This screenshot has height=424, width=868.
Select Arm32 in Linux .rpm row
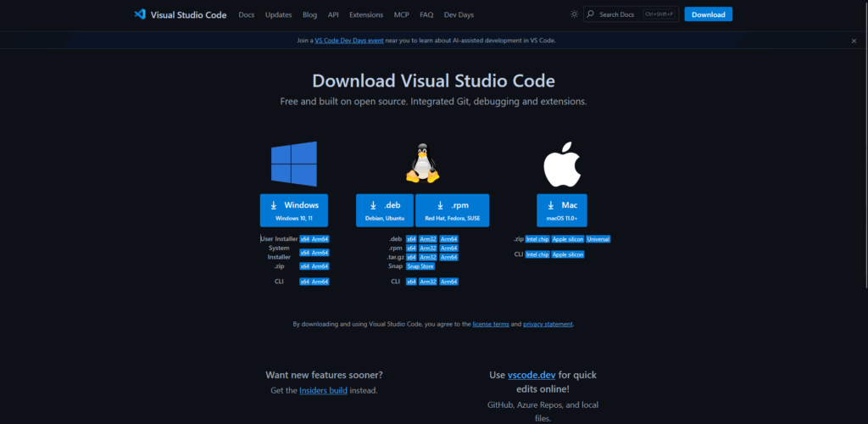428,248
